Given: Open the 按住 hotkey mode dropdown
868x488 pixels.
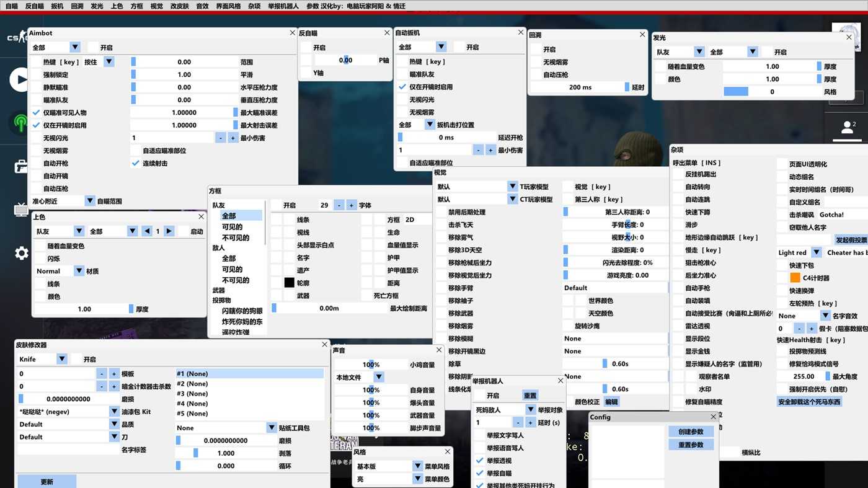Looking at the screenshot, I should (99, 62).
